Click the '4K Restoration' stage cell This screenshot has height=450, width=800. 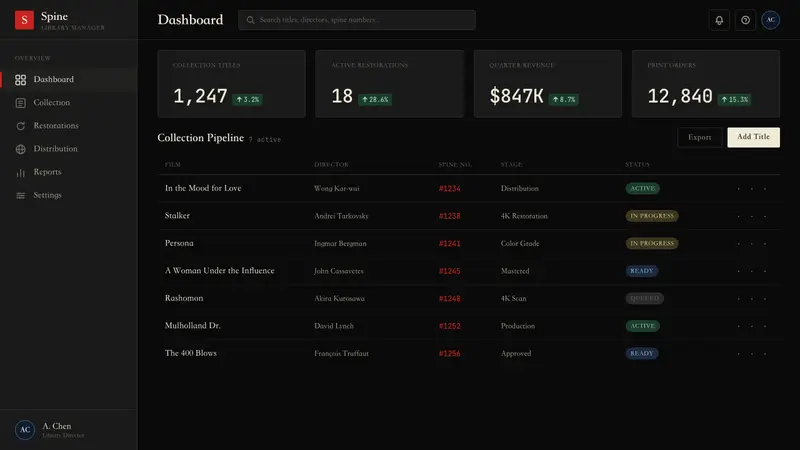tap(524, 216)
